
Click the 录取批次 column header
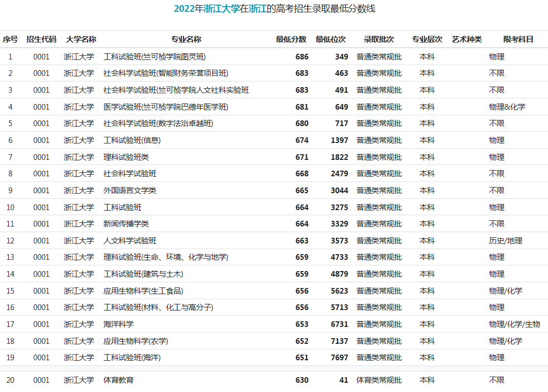pos(379,39)
